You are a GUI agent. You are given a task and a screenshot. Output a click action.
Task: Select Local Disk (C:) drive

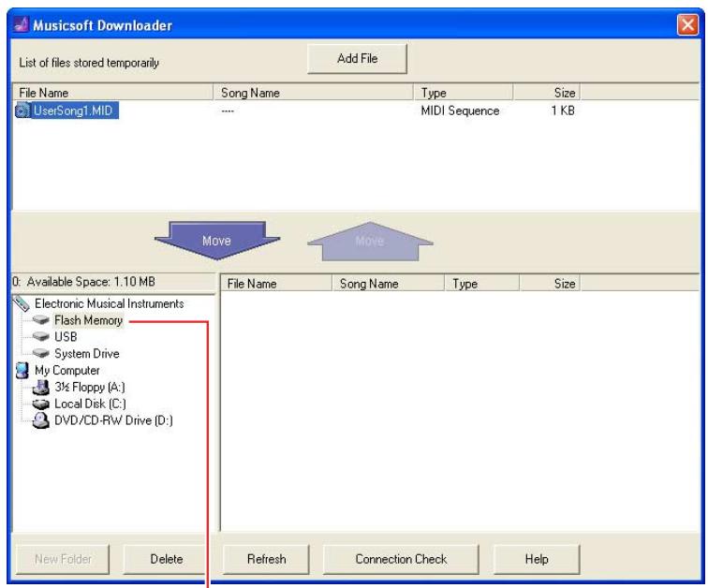coord(90,404)
